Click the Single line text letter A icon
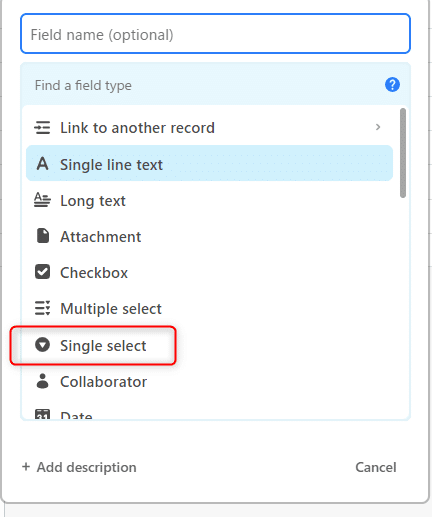Viewport: 432px width, 517px height. (42, 164)
